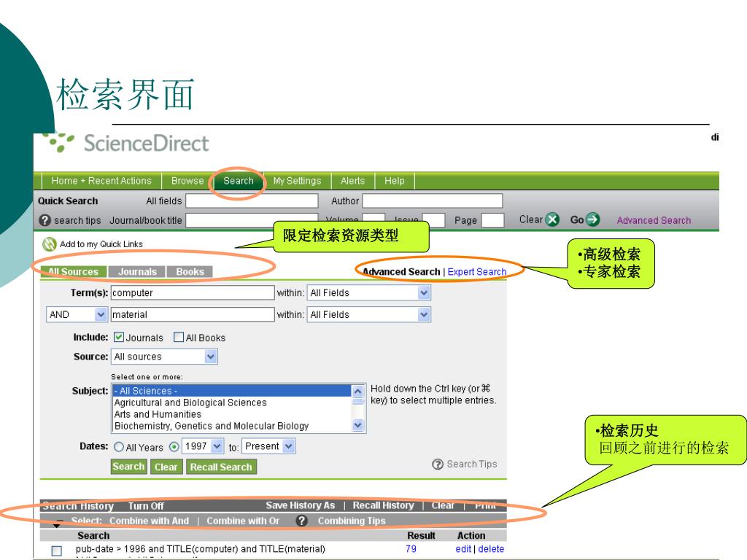
Task: Check the box for the pub-date > 1996 search row
Action: 57,551
